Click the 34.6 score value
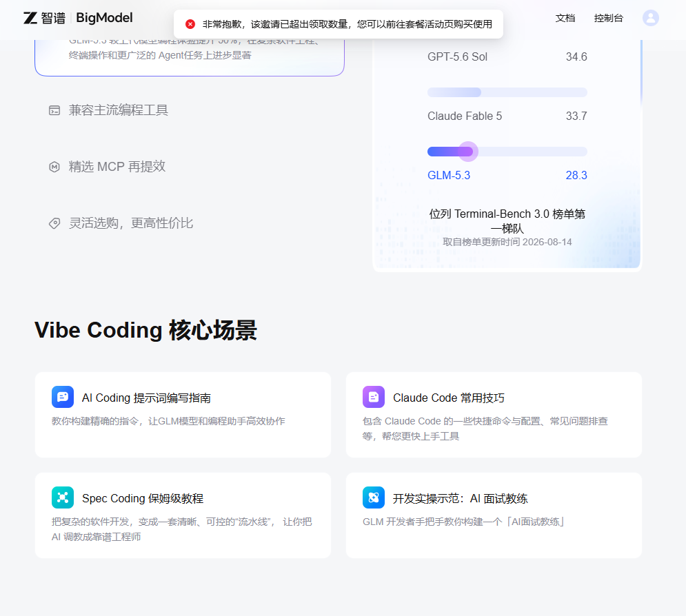This screenshot has width=686, height=616. pyautogui.click(x=576, y=57)
